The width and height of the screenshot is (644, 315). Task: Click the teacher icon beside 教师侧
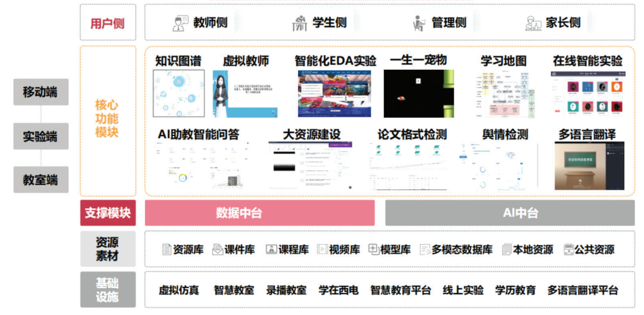click(x=180, y=23)
